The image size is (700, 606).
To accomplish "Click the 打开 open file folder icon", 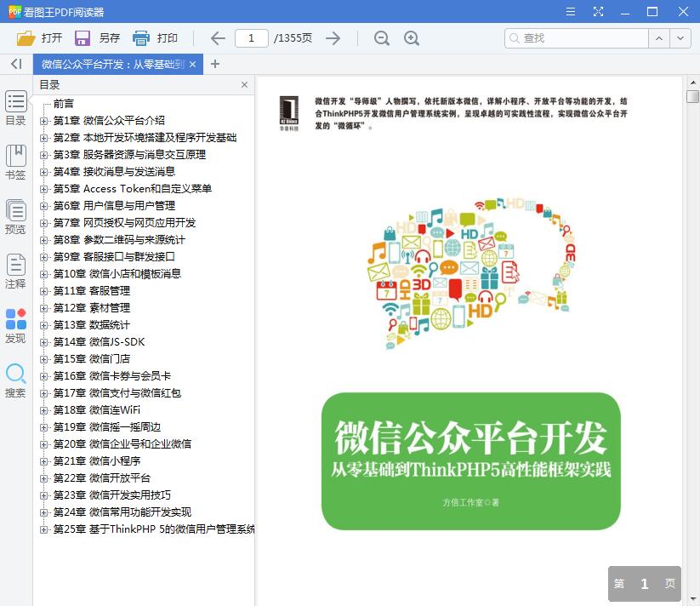I will click(x=26, y=38).
